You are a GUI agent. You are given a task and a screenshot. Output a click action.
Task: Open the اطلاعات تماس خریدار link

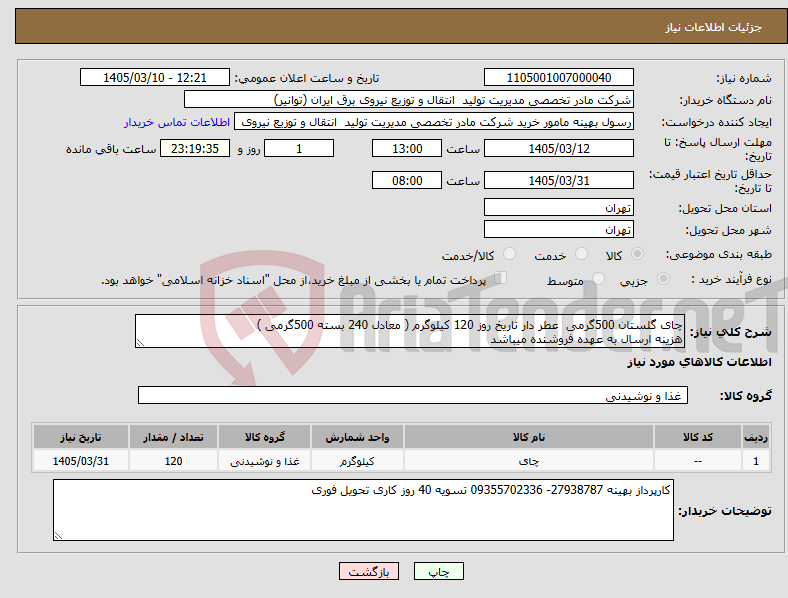177,122
